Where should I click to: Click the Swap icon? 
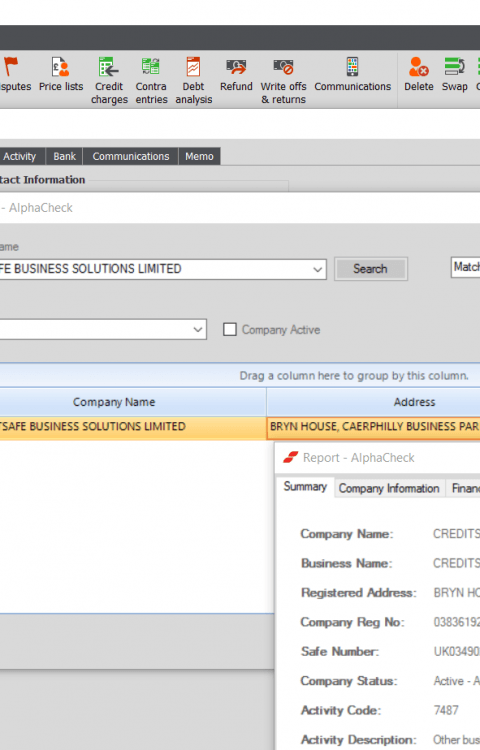point(454,66)
